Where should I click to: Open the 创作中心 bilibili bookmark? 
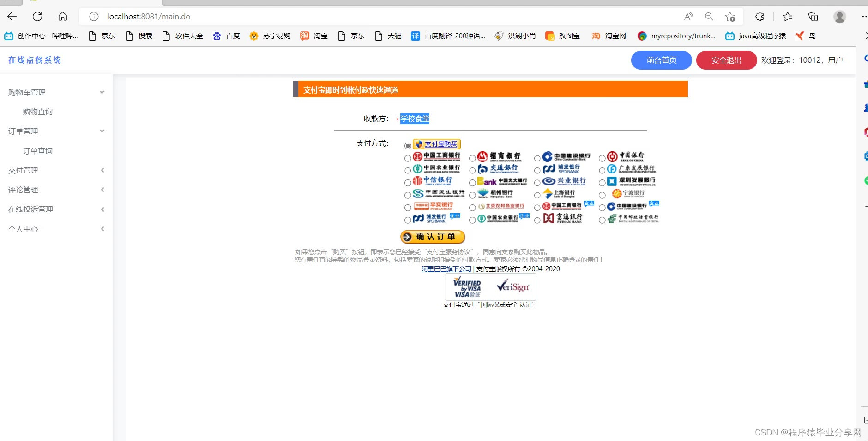point(41,36)
